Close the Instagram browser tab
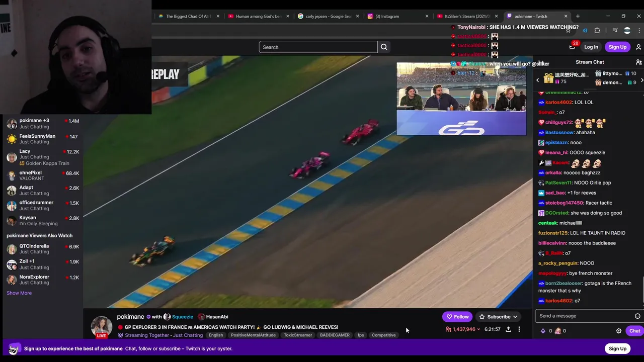644x362 pixels. pos(427,16)
